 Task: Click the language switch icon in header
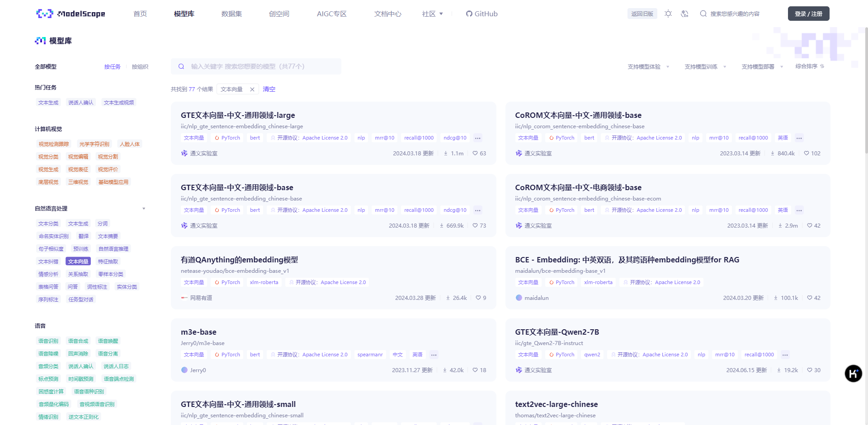684,14
